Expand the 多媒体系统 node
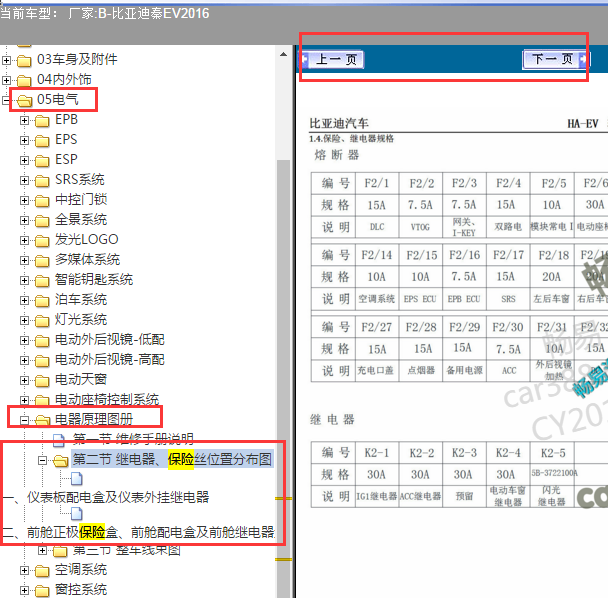 (24, 261)
